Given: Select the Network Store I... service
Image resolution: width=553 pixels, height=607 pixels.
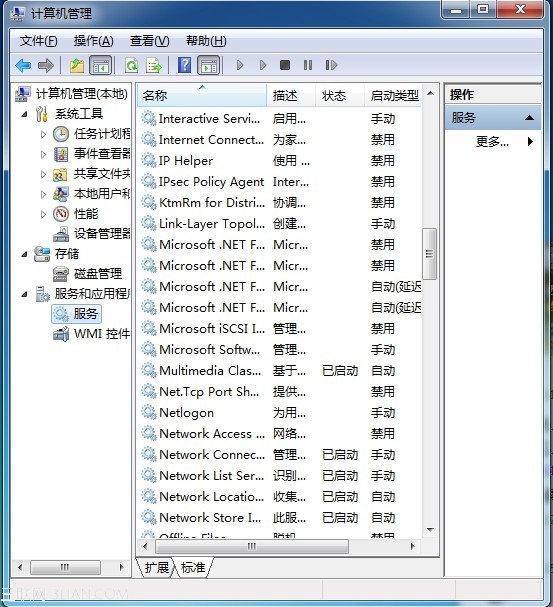Looking at the screenshot, I should (281, 517).
